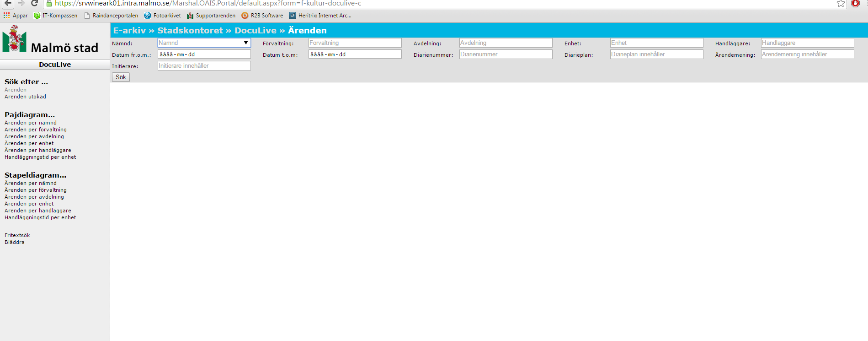Screen dimensions: 868x341
Task: Focus the Enhet input field
Action: click(657, 43)
